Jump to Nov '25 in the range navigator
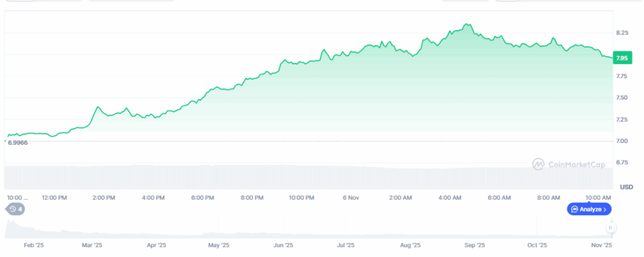 pyautogui.click(x=602, y=245)
